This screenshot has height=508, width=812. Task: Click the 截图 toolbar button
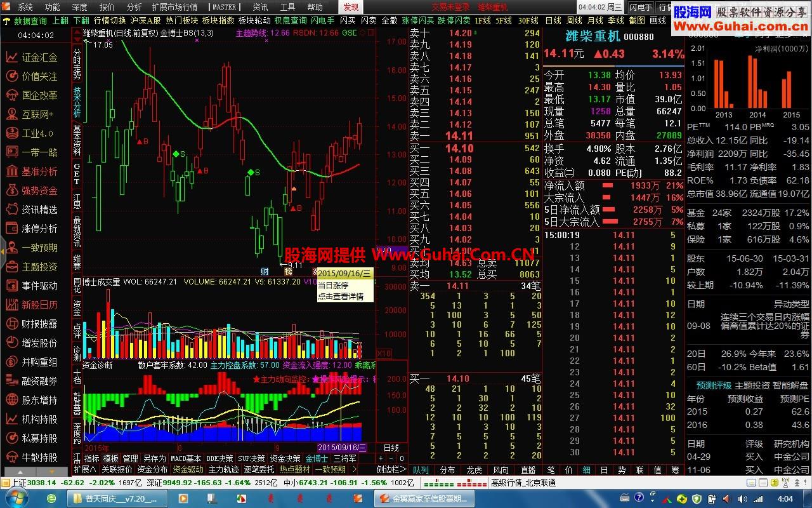point(638,20)
